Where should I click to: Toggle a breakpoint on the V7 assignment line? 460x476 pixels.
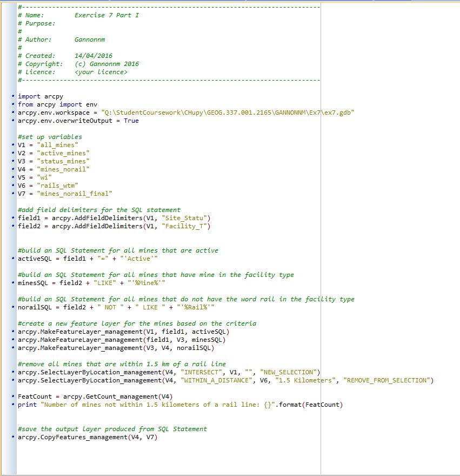coord(14,193)
